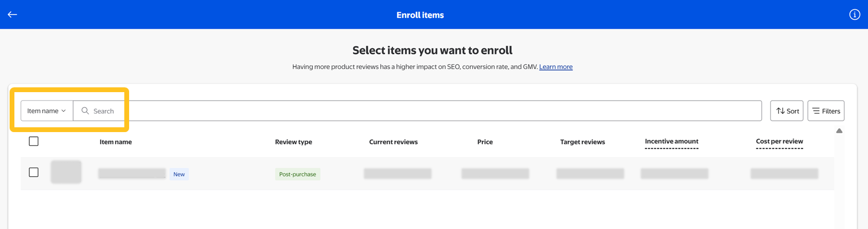Click the Target reviews column header

(582, 142)
